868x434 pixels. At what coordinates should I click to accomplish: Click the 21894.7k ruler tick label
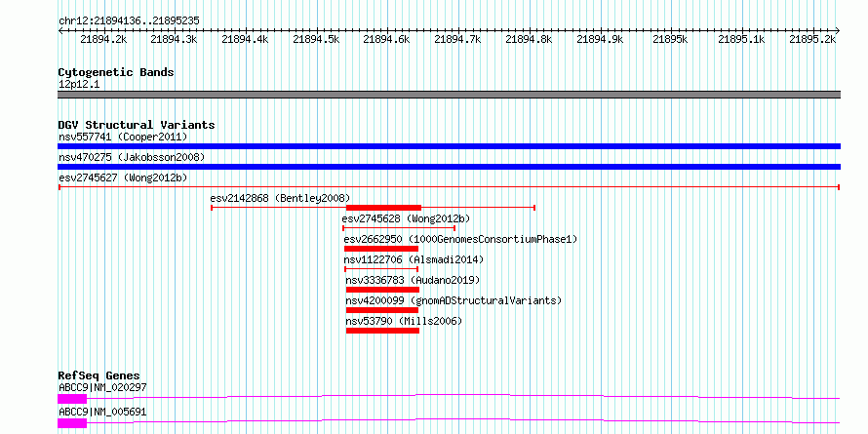pyautogui.click(x=458, y=39)
